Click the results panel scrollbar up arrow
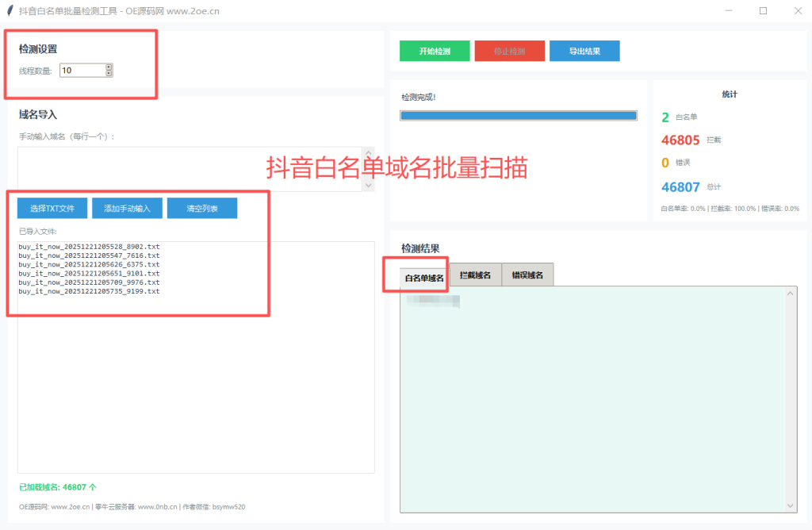812x530 pixels. [790, 292]
